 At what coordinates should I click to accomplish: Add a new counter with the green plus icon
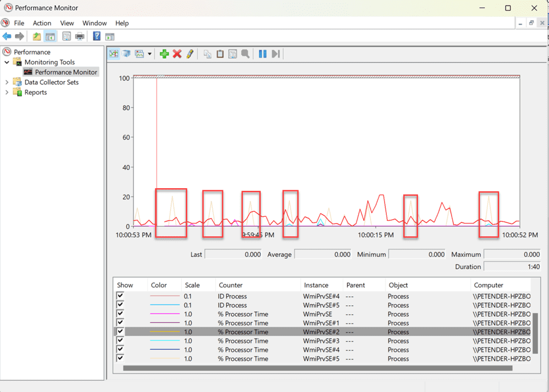164,54
